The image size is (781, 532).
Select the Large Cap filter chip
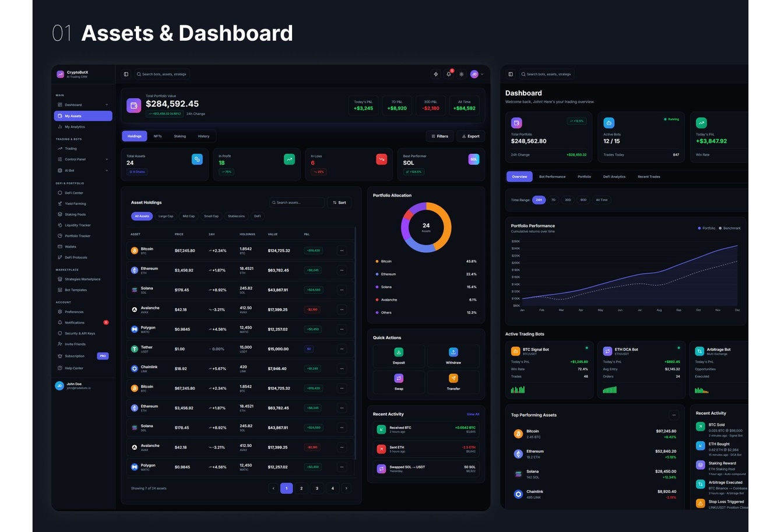(x=166, y=216)
